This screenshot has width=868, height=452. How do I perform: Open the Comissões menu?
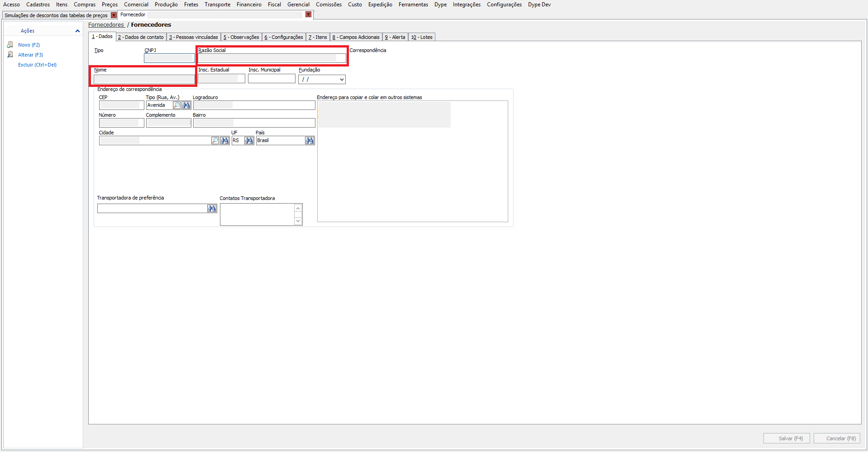[329, 5]
